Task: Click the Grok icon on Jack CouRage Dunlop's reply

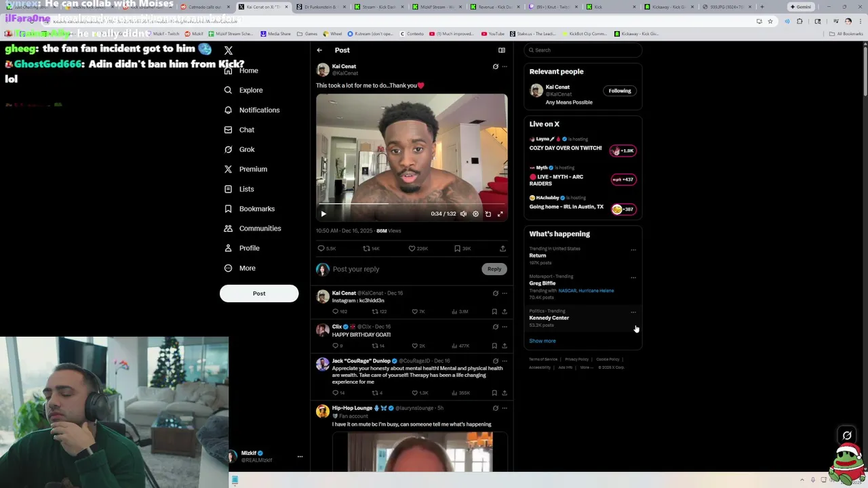Action: (x=495, y=361)
